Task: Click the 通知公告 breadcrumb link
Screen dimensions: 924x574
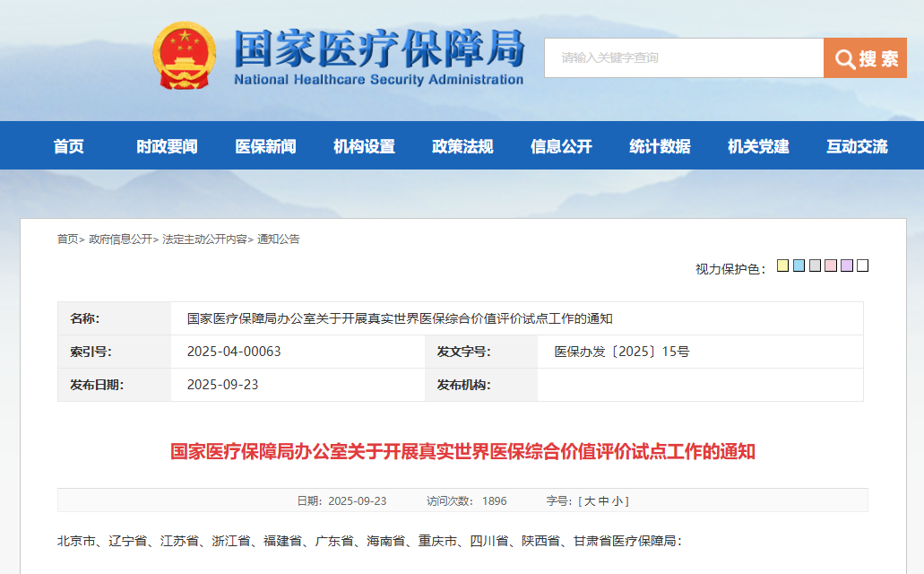Action: 279,239
